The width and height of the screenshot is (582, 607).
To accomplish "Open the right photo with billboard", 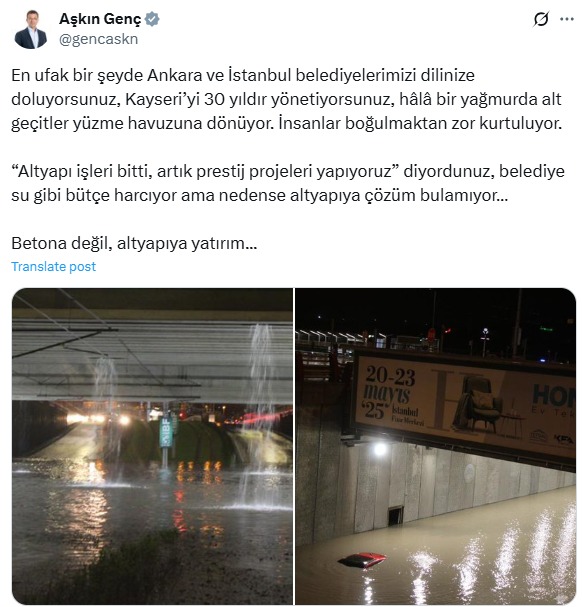I will pos(436,446).
